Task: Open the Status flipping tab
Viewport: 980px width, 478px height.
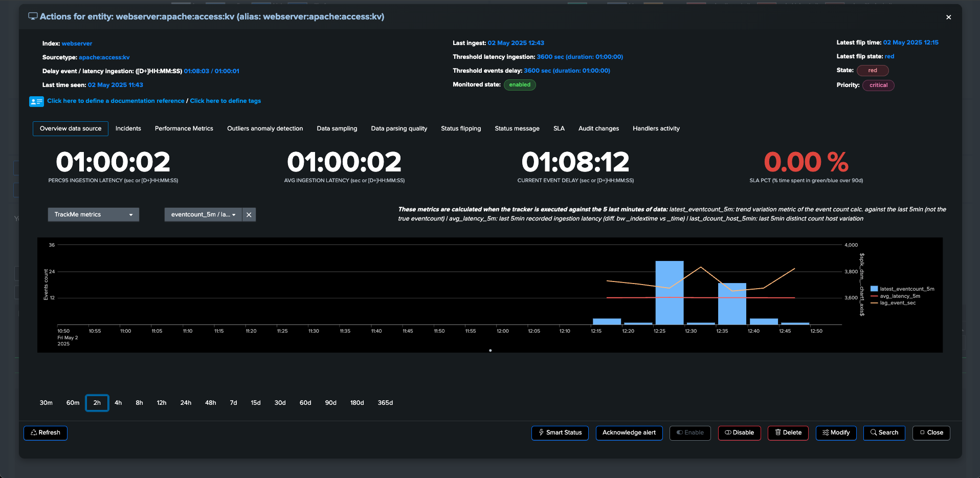Action: click(461, 128)
